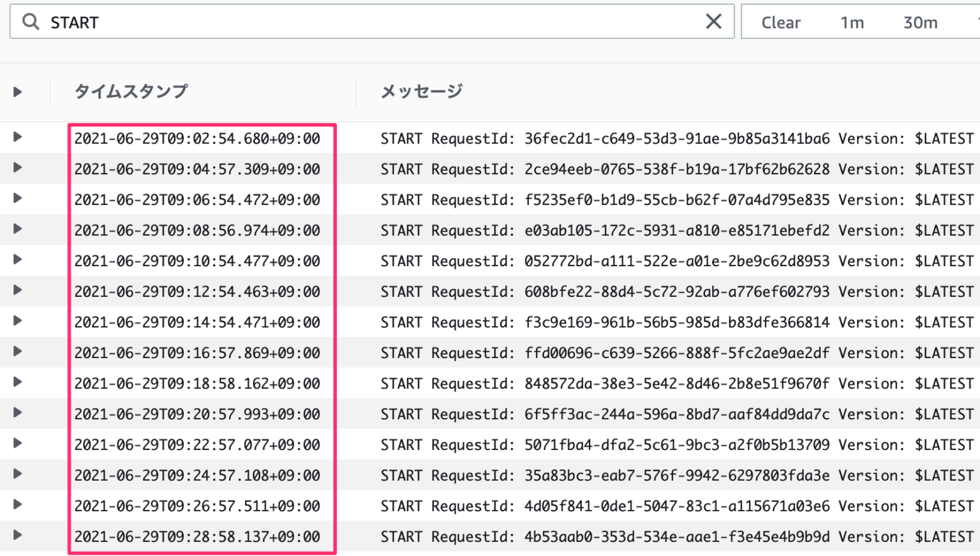Expand the log event at 09:06:54

[17, 200]
